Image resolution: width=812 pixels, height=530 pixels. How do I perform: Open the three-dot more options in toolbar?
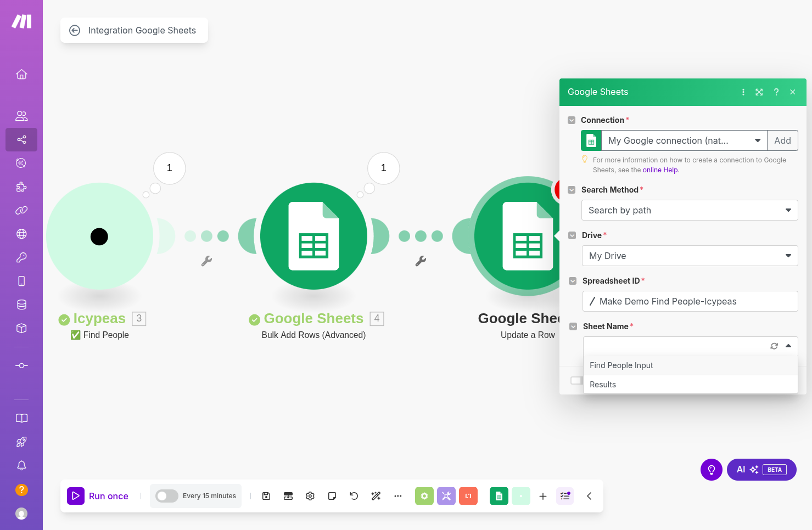398,496
